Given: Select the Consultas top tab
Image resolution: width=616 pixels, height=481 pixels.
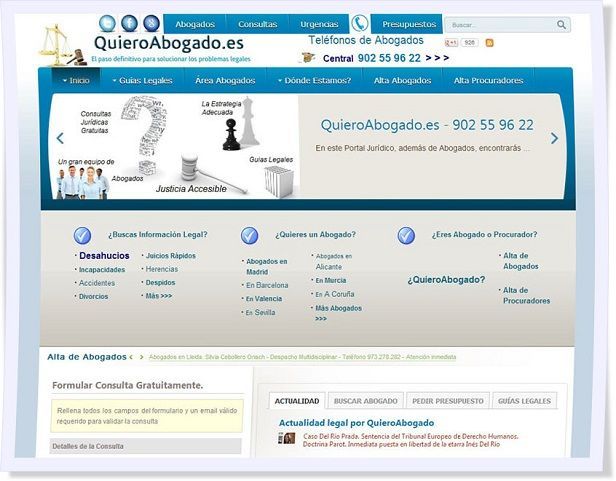Looking at the screenshot, I should click(x=257, y=24).
